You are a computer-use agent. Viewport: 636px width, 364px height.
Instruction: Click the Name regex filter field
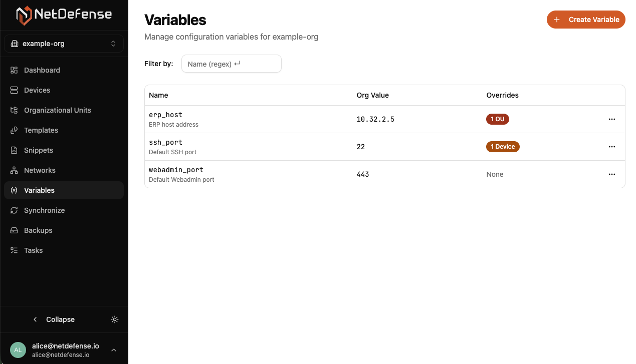231,64
